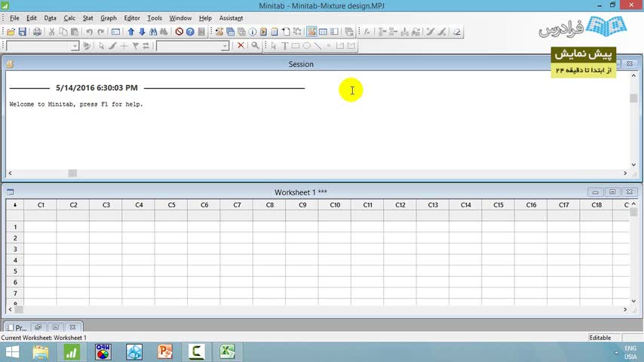
Task: Open the Help menu
Action: point(205,18)
